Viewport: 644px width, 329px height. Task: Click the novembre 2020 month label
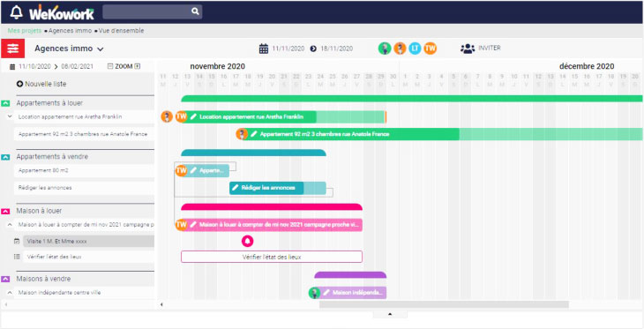(217, 66)
